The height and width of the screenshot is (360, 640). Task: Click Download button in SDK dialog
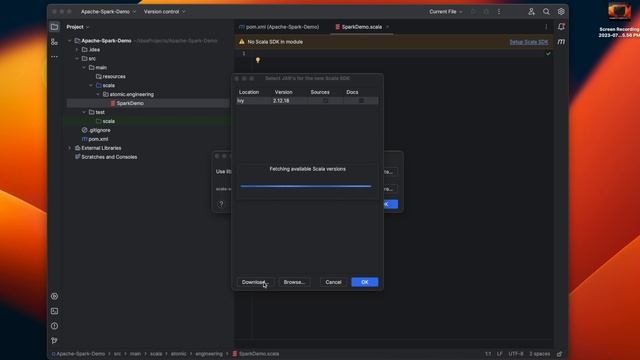coord(255,282)
